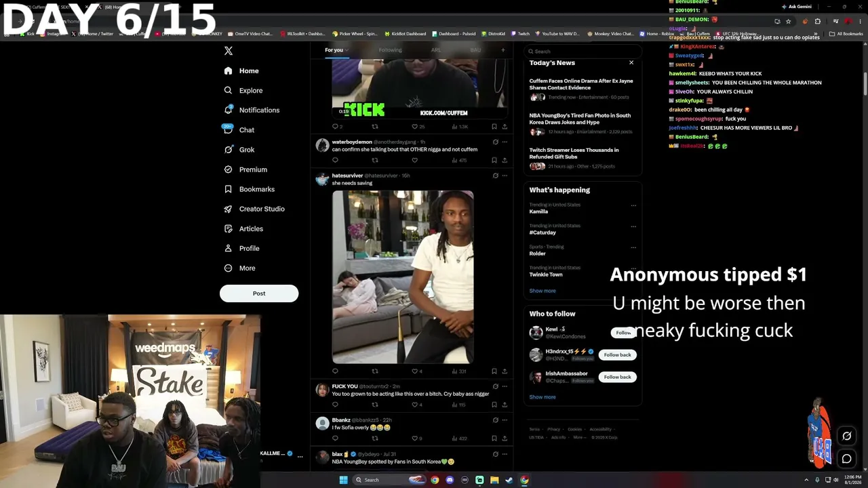Open the Cuffem Faces Online Drama news story
Viewport: 868px width, 488px height.
pos(582,89)
